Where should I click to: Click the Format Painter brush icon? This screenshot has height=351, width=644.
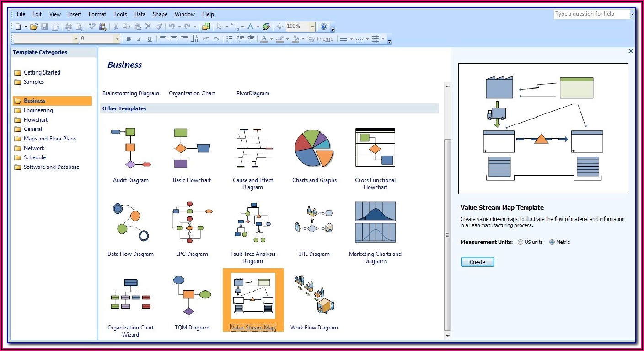coord(158,27)
